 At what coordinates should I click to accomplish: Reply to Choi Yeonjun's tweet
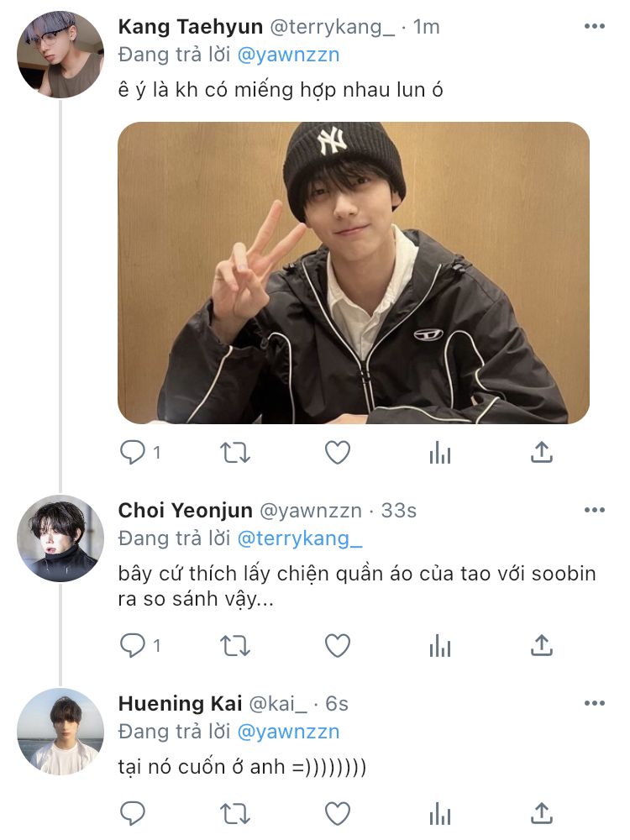(x=133, y=645)
